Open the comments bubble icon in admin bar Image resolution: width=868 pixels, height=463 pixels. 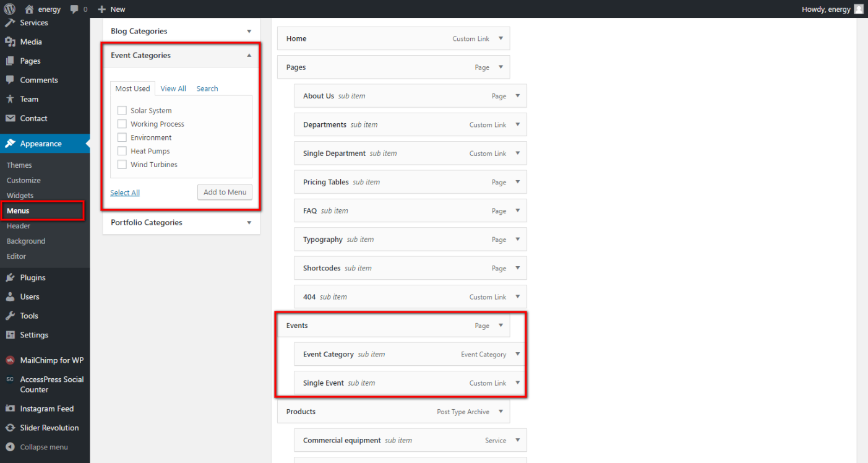click(x=75, y=9)
